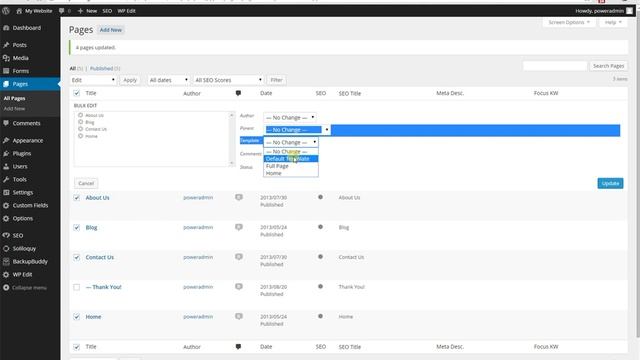Uncheck the Home page checkbox
The height and width of the screenshot is (360, 640).
77,317
